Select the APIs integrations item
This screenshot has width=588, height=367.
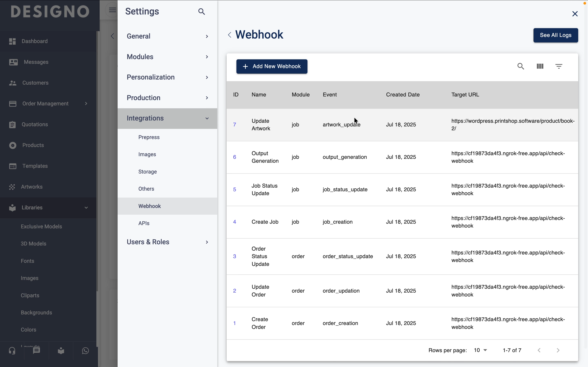coord(144,223)
